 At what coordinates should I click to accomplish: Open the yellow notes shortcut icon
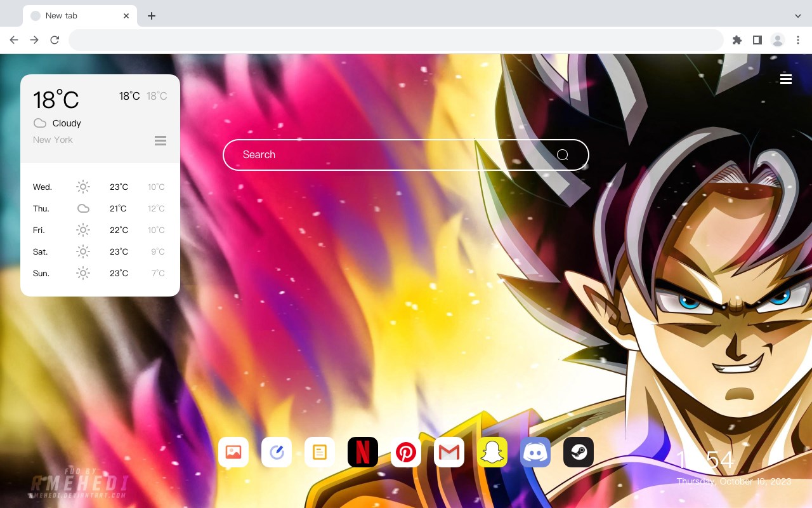tap(320, 452)
